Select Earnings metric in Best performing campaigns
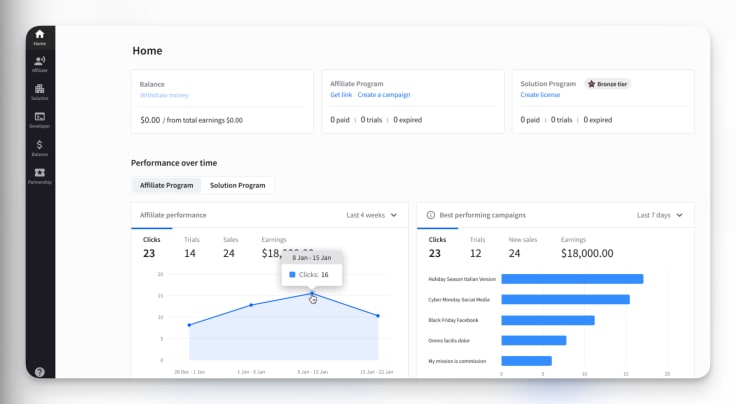Viewport: 736px width, 404px height. 587,247
